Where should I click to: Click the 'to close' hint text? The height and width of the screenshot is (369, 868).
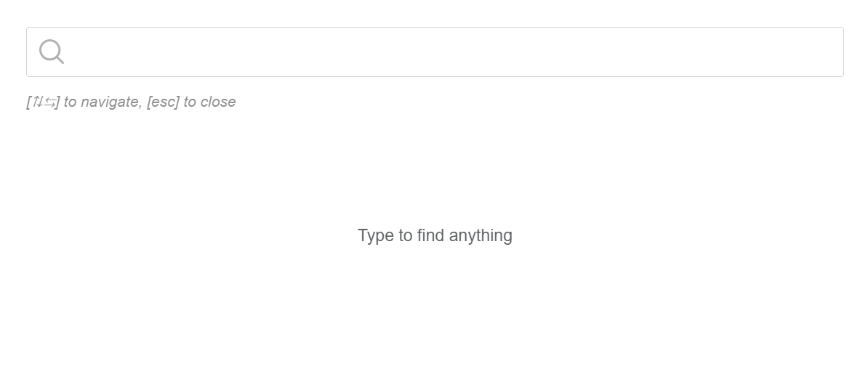tap(209, 102)
